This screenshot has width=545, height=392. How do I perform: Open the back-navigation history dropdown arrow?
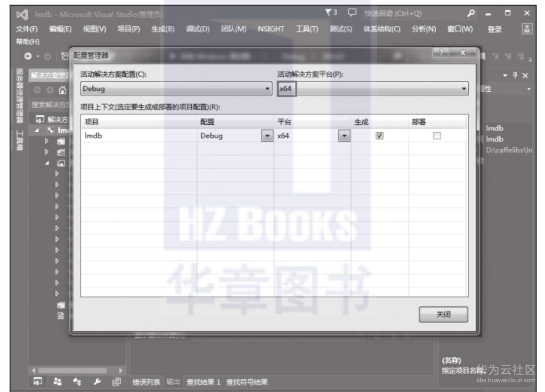38,56
